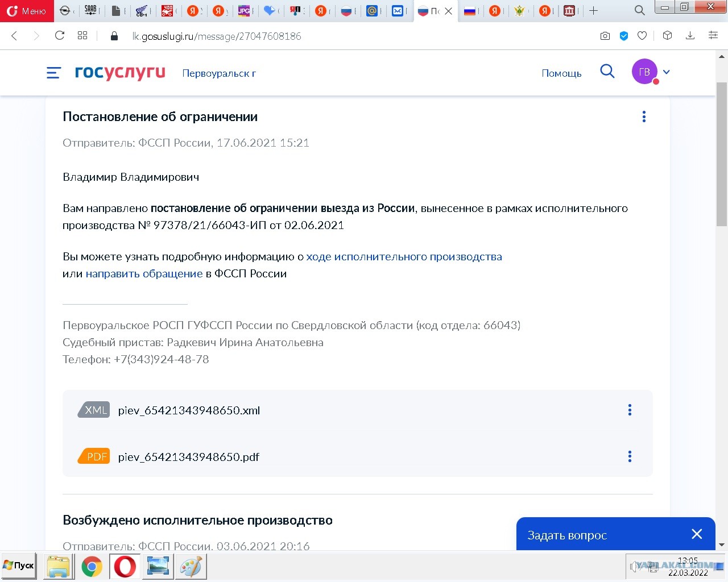Select the name Владимир Владимирович
Viewport: 728px width, 582px height.
coord(131,177)
